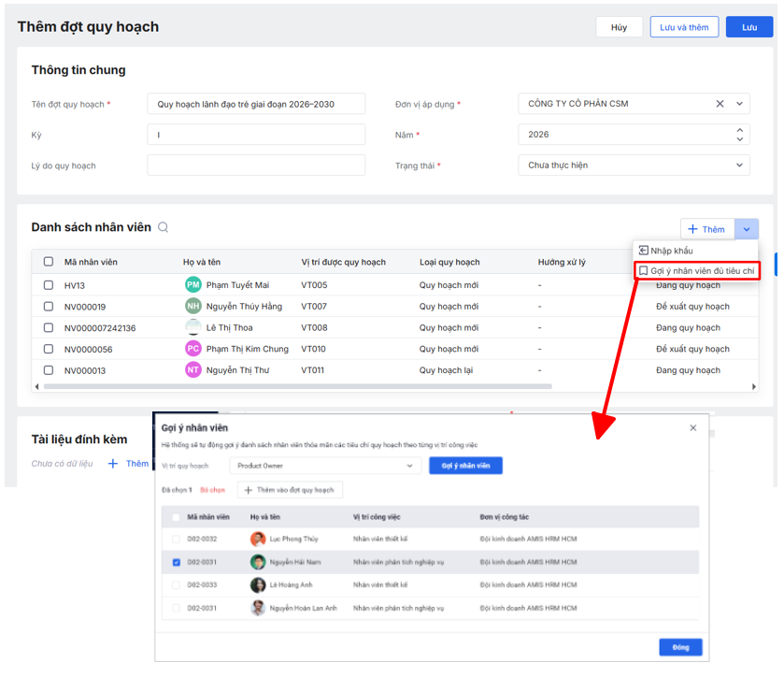Clear the selected company with X icon

pos(720,104)
